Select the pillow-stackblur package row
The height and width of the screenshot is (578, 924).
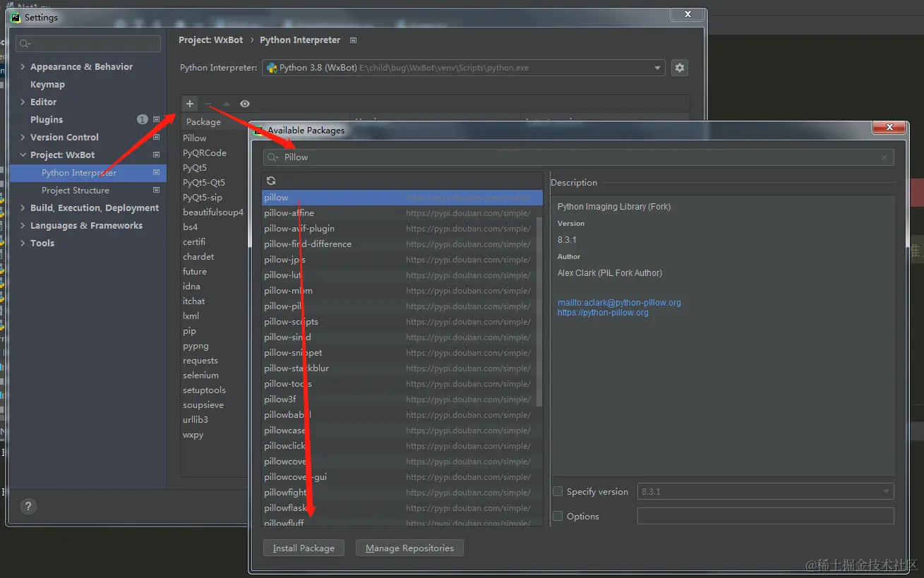pos(402,368)
